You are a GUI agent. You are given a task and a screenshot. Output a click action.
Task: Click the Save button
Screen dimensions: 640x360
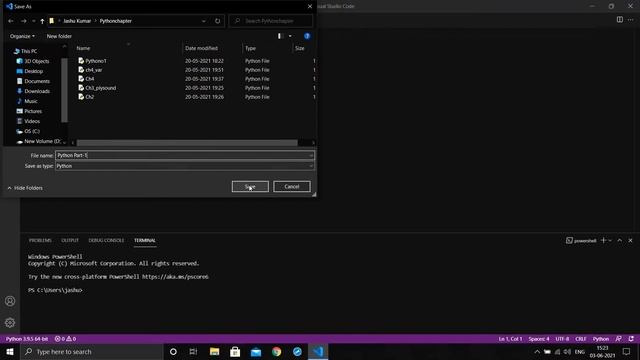250,187
